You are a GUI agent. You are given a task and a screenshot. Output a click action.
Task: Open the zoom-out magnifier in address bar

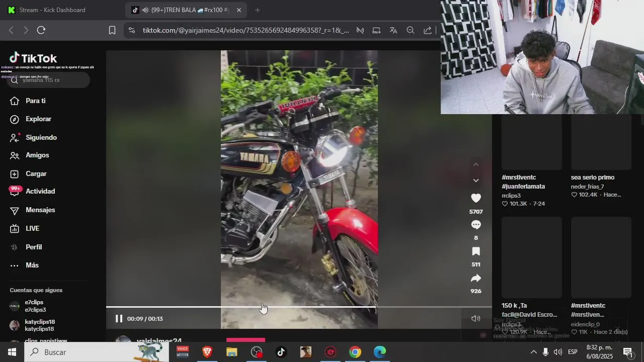click(411, 30)
